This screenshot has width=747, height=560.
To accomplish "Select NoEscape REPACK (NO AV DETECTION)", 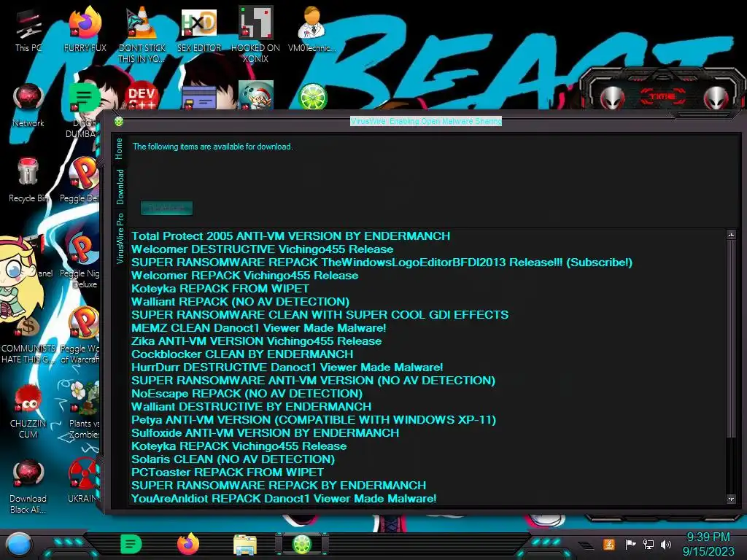I will pyautogui.click(x=247, y=394).
